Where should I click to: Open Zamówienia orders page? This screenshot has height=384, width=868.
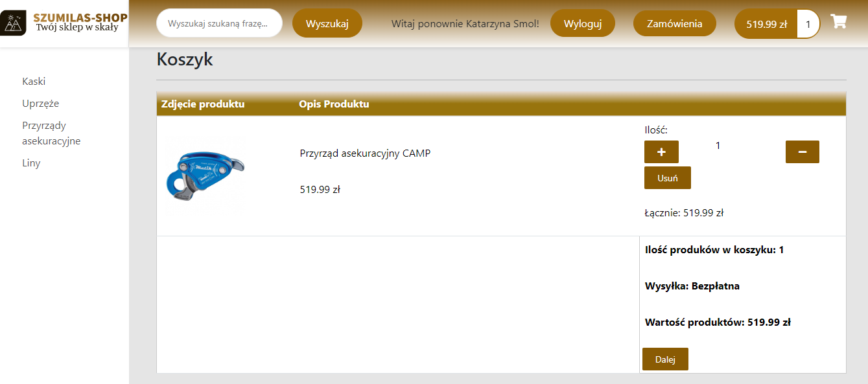675,24
